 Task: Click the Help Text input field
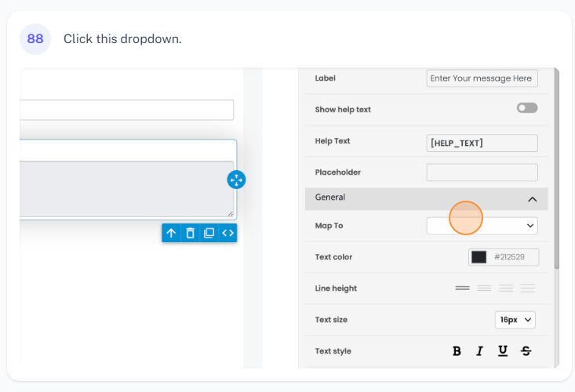pyautogui.click(x=482, y=143)
